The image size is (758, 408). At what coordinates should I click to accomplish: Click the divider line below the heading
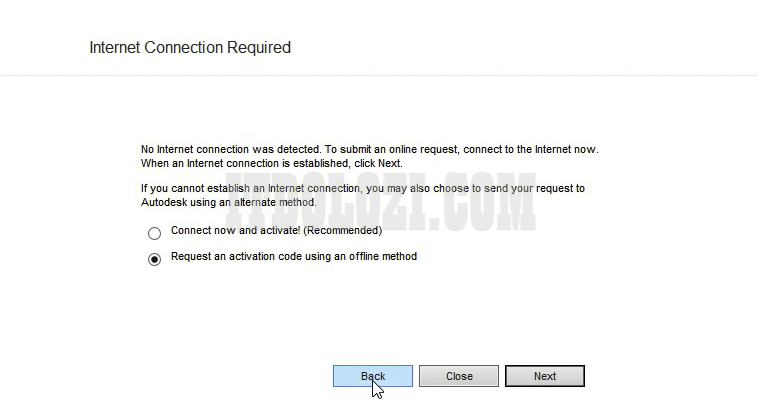click(x=379, y=75)
